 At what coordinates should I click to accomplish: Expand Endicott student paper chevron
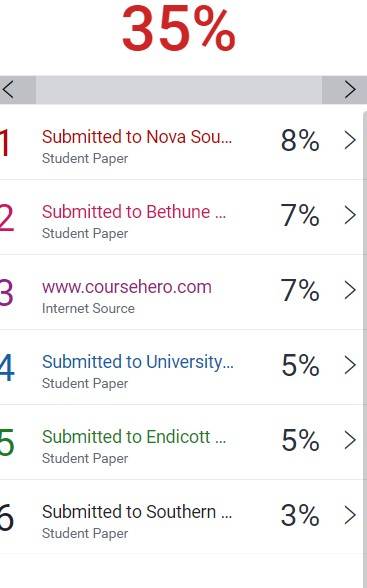tap(350, 440)
